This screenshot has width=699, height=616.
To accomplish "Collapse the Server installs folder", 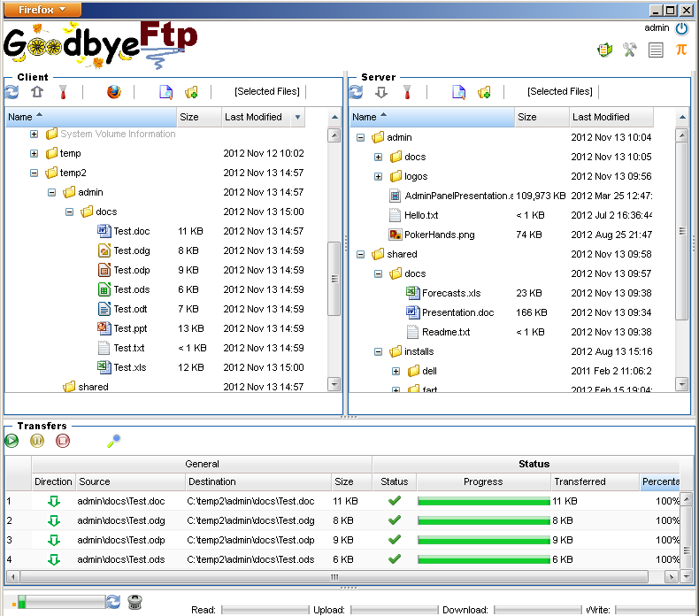I will 378,351.
